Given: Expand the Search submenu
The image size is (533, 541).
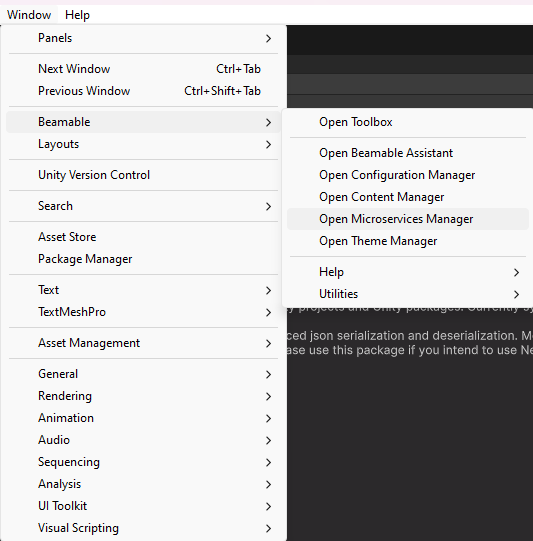Looking at the screenshot, I should click(143, 206).
